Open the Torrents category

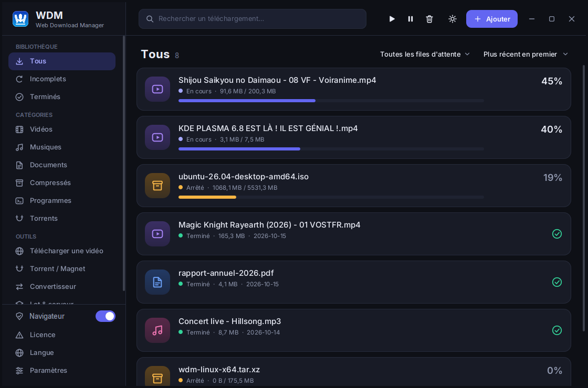(62, 218)
